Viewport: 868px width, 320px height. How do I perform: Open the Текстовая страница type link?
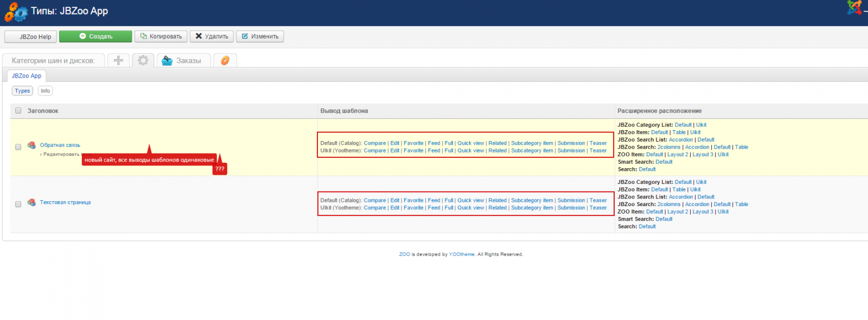tap(65, 202)
